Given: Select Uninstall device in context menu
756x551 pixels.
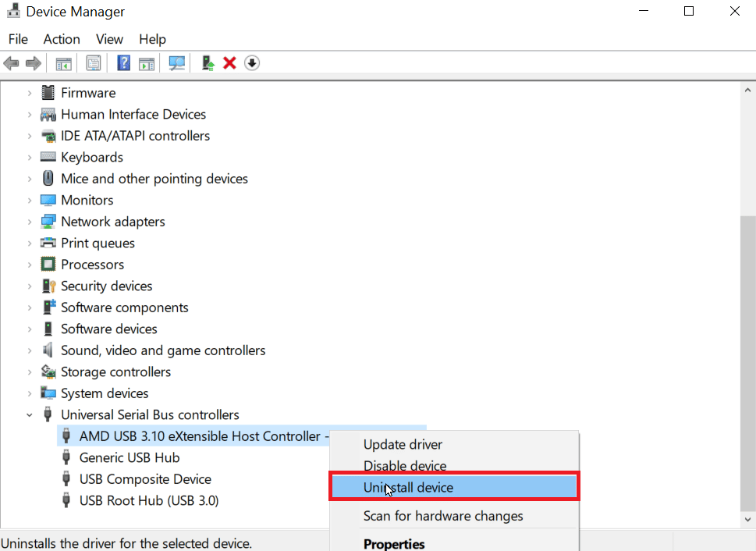Looking at the screenshot, I should tap(454, 487).
